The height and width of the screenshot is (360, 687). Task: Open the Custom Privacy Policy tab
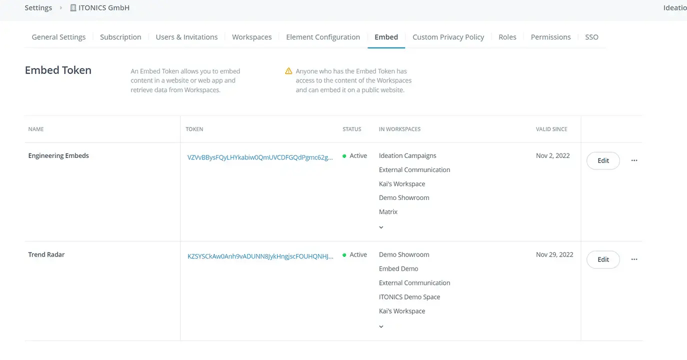coord(448,37)
